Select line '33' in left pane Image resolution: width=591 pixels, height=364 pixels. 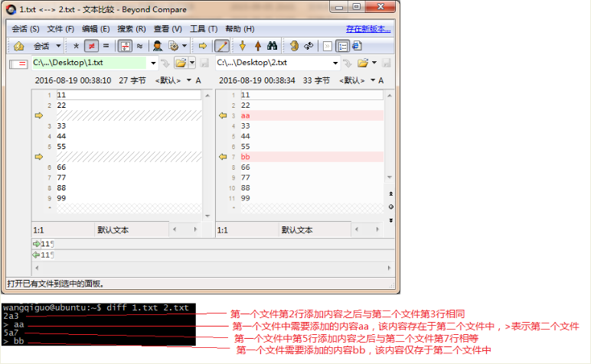tap(129, 125)
